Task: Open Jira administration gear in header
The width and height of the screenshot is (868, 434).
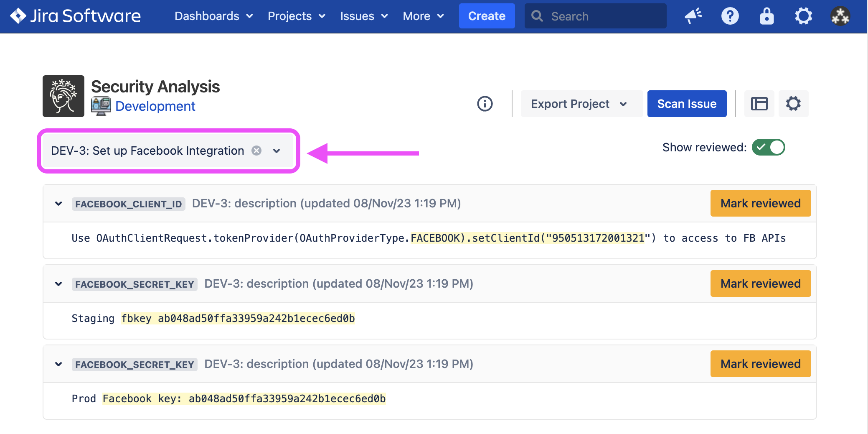Action: [x=803, y=16]
